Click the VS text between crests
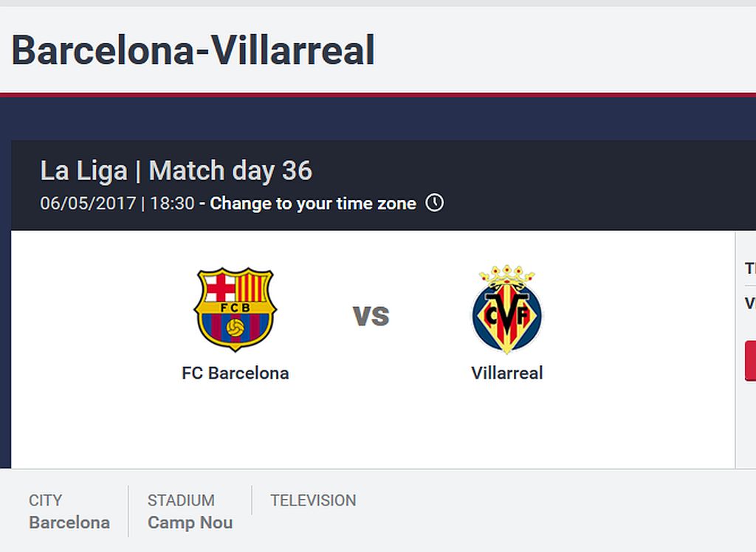Viewport: 756px width, 552px height. pos(371,316)
